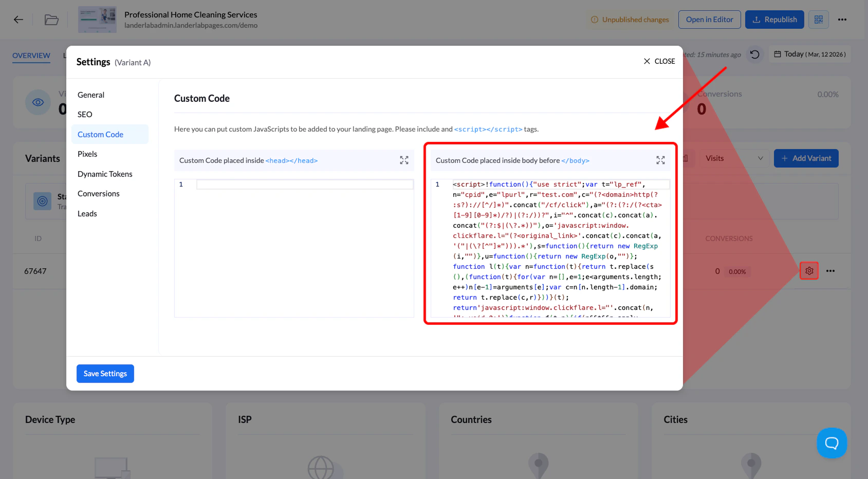Close the Settings dialog

tap(659, 61)
